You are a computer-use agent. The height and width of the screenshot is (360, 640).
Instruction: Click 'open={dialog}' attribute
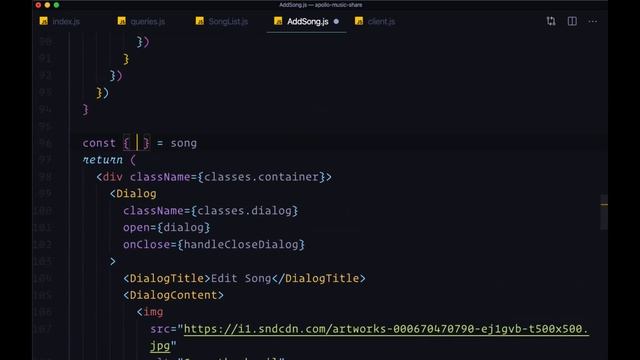(167, 227)
